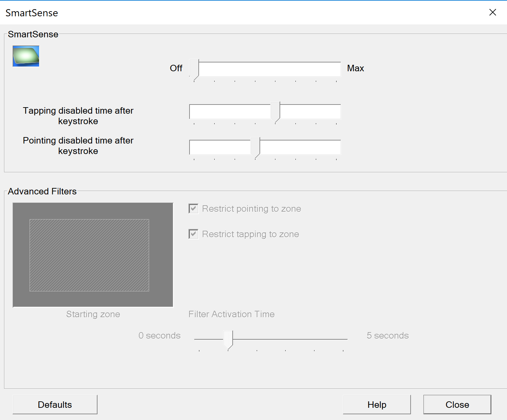The image size is (507, 420).
Task: Open Help from the SmartSense dialog
Action: pos(376,404)
